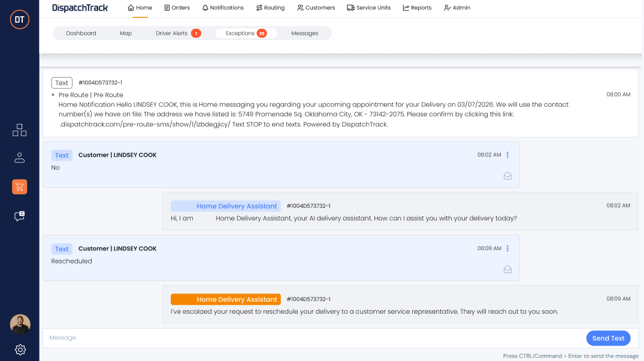This screenshot has height=361, width=644.
Task: Open the settings gear icon
Action: coord(20,350)
